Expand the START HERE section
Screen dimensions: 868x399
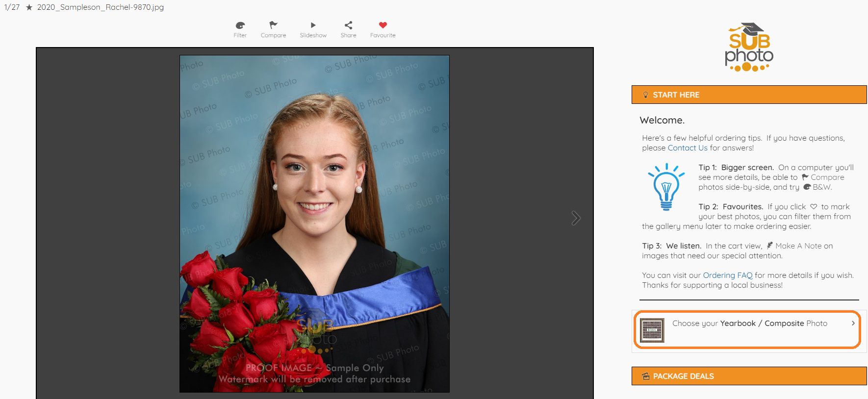[x=749, y=95]
